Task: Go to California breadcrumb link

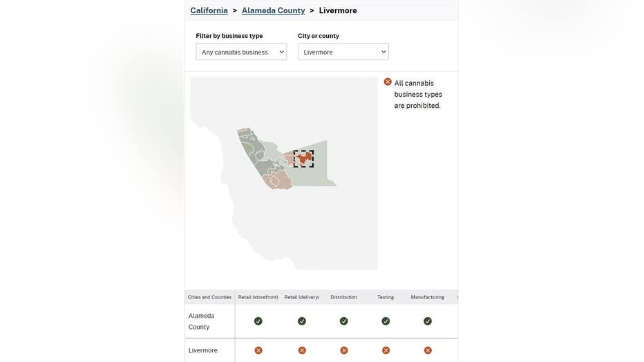Action: [x=209, y=10]
